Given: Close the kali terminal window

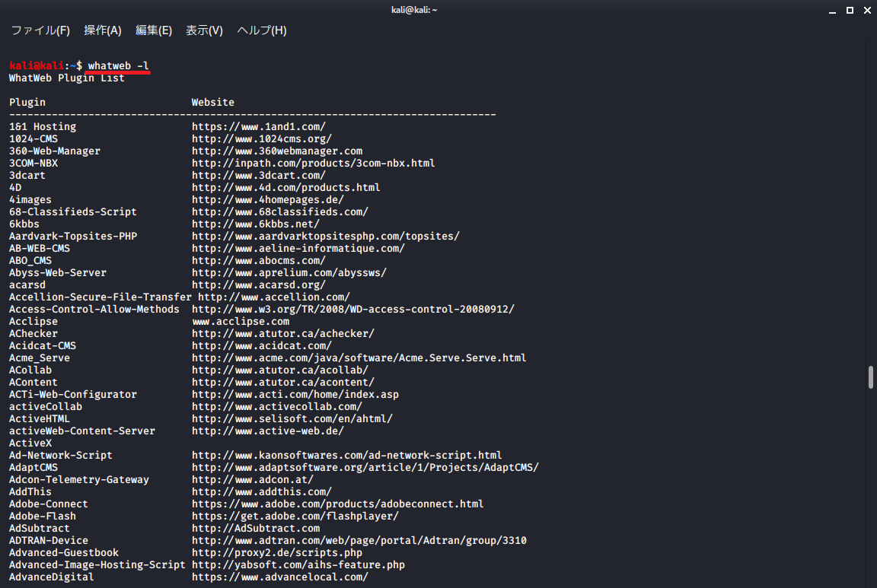Looking at the screenshot, I should [x=867, y=10].
